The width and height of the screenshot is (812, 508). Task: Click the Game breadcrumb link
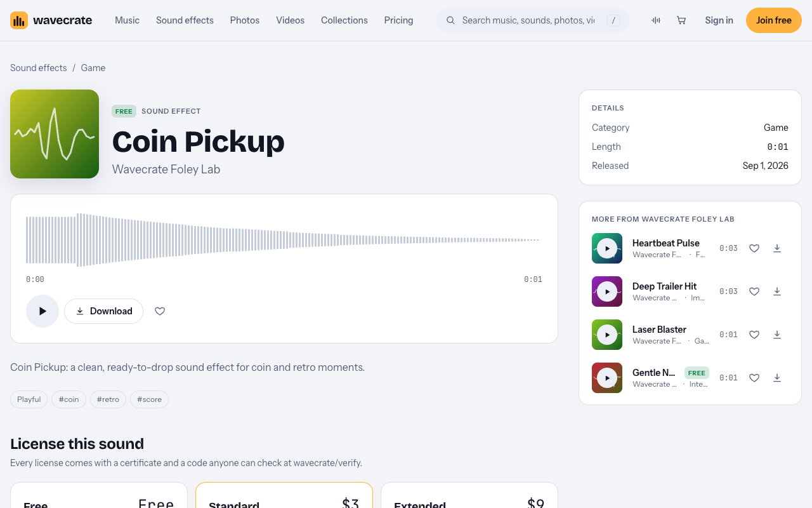coord(93,68)
